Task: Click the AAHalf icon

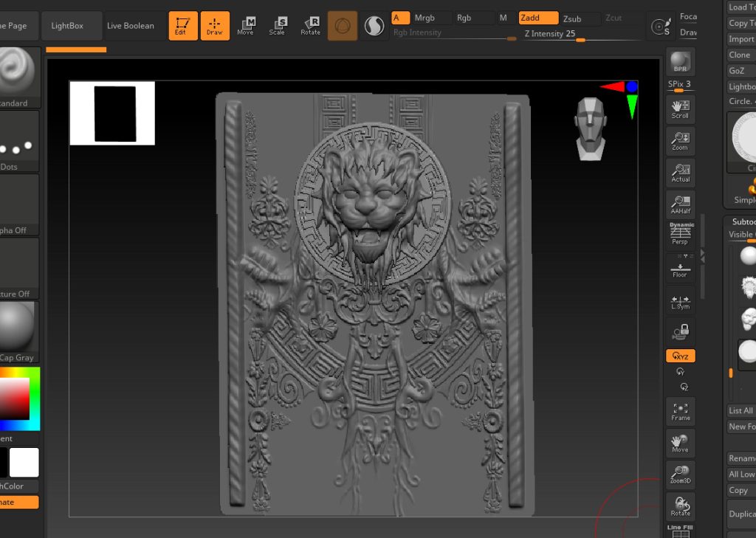Action: tap(680, 205)
